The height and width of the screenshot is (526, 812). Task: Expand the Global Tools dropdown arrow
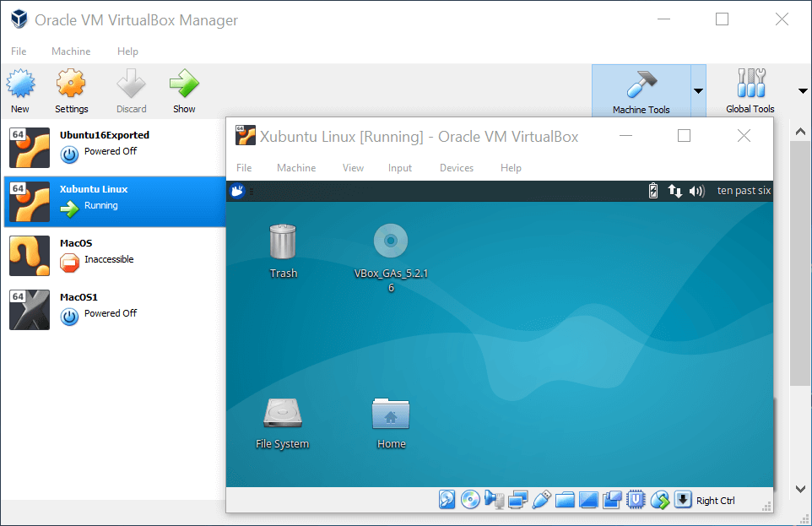pyautogui.click(x=802, y=91)
